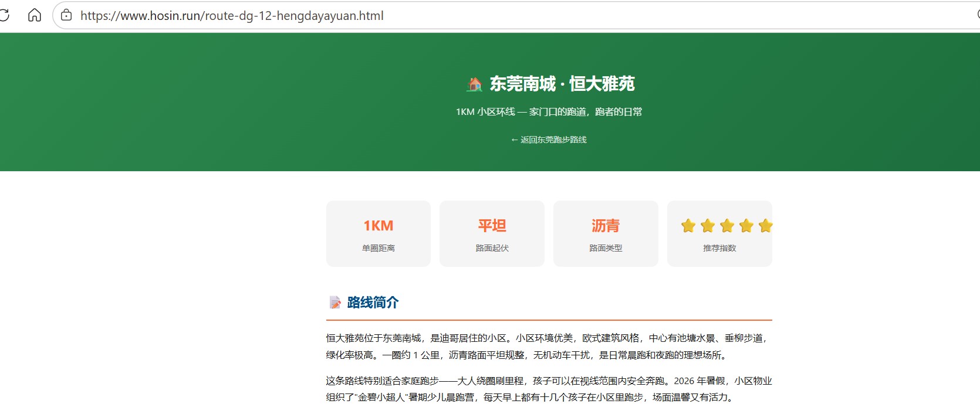Click the 路线简介 section heading
Screen dimensions: 980x414
click(373, 303)
